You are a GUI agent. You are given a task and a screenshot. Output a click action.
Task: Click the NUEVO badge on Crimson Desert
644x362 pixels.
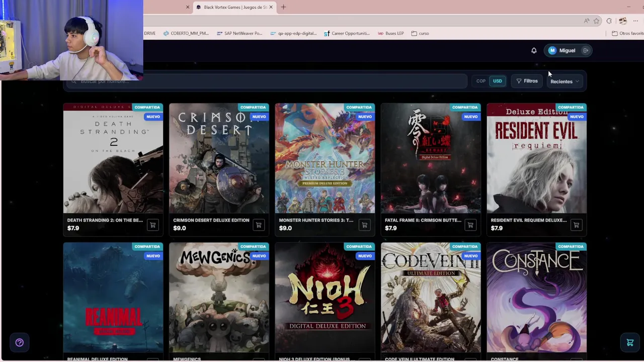coord(259,117)
